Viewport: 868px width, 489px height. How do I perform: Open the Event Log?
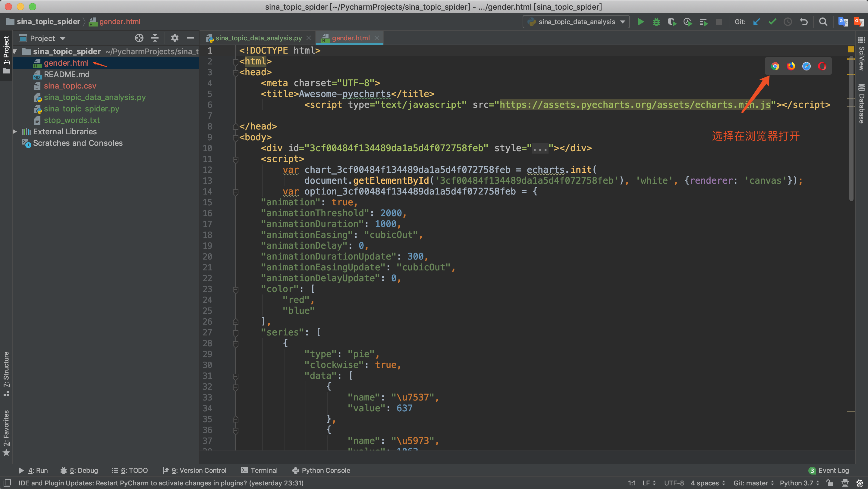[829, 471]
